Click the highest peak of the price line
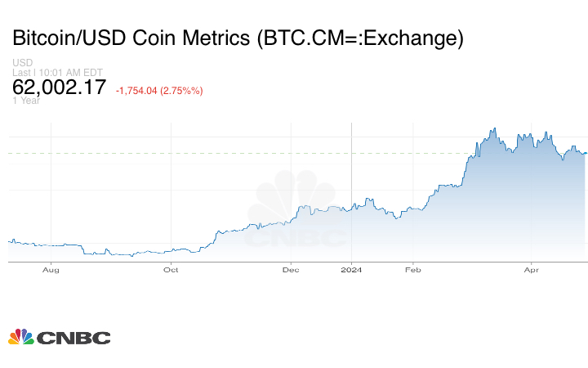588x368 pixels. coord(494,128)
